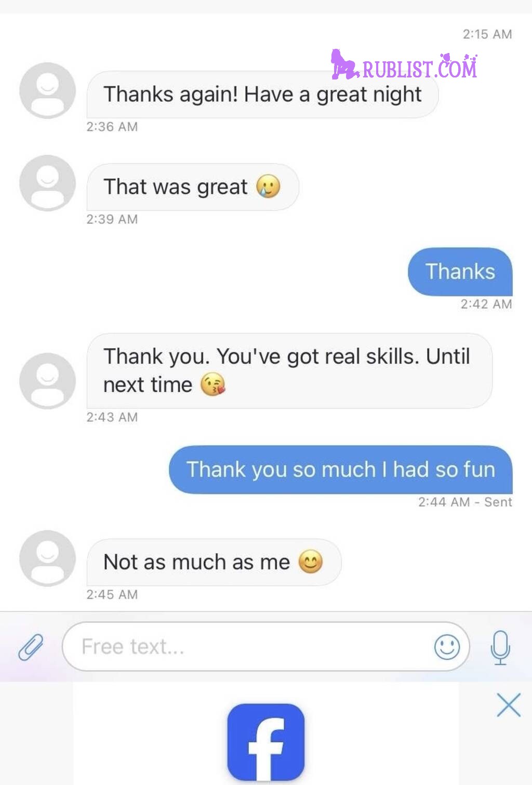Click the 2:15 AM timestamp at top
Screen dimensions: 532x785
pyautogui.click(x=487, y=34)
